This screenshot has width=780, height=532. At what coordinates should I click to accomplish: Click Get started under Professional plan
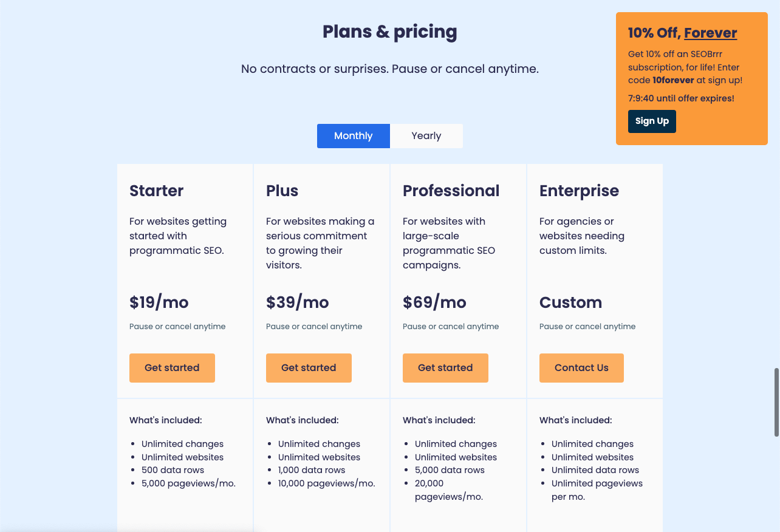coord(445,368)
